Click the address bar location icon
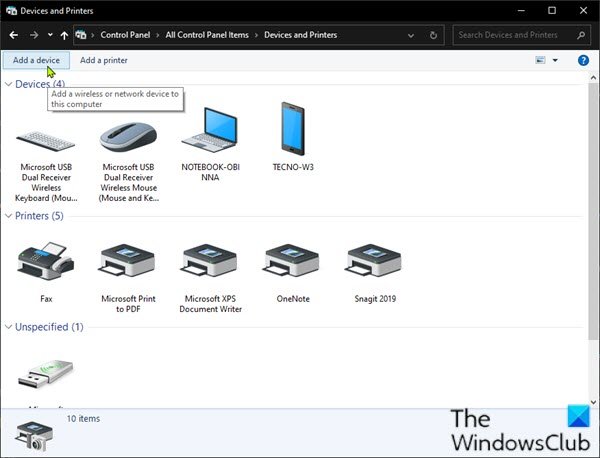The width and height of the screenshot is (600, 458). 81,35
